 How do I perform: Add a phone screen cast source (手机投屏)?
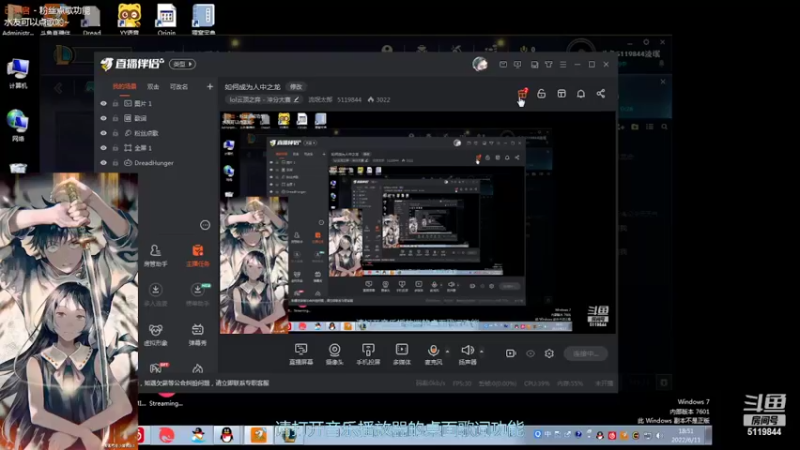pos(368,354)
